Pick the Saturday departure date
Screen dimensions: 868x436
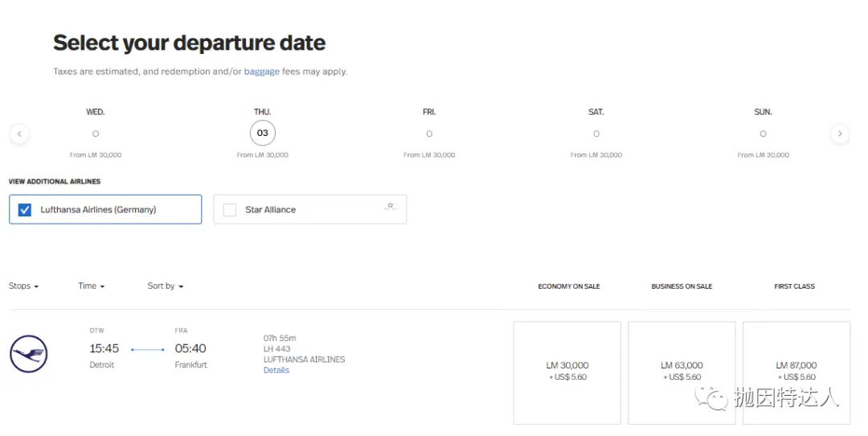[596, 134]
